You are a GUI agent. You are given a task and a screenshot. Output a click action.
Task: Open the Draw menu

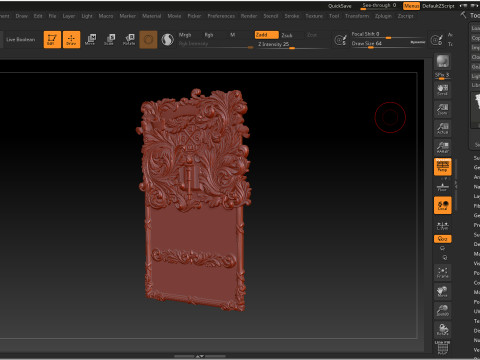coord(21,16)
